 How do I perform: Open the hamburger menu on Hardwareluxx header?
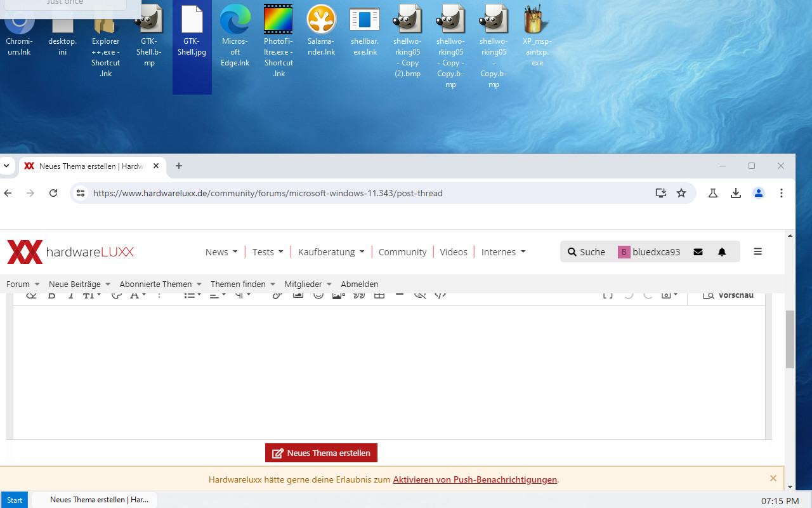pos(757,251)
